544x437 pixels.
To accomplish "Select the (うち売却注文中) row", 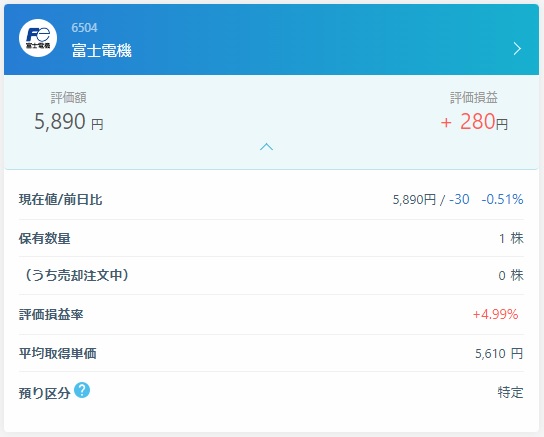I will point(271,276).
